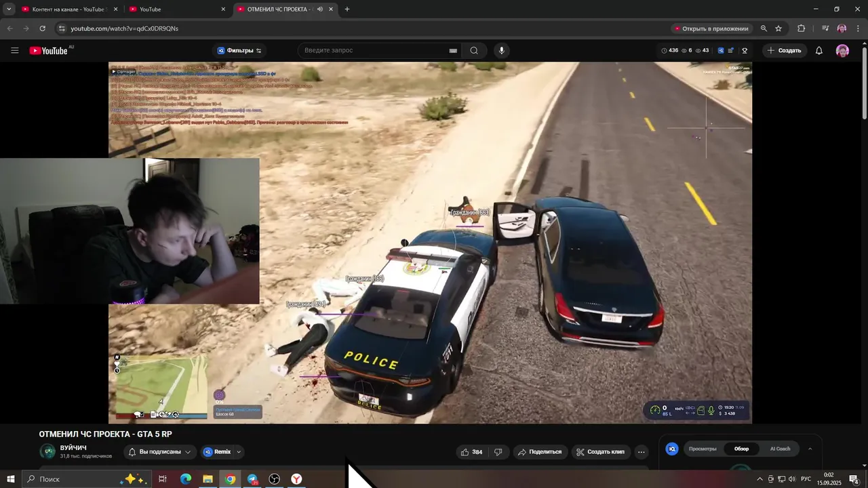Viewport: 868px width, 488px height.
Task: Click the search magnifier button
Action: point(474,50)
